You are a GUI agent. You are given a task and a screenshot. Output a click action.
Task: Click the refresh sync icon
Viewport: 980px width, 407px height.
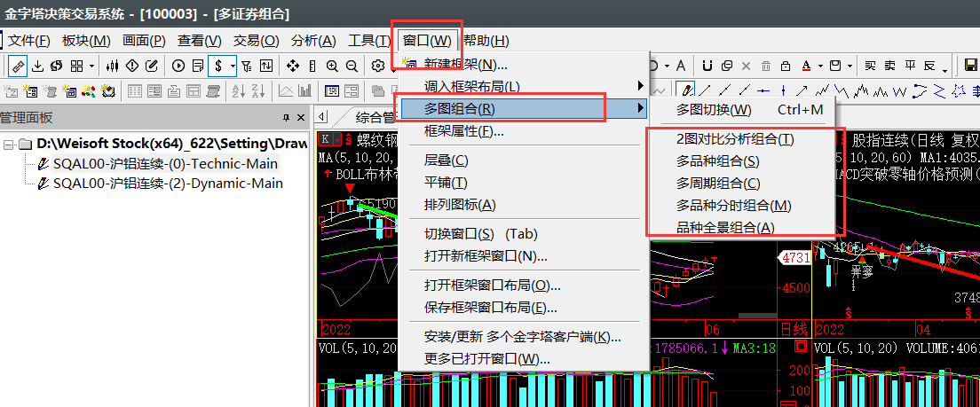click(x=56, y=66)
